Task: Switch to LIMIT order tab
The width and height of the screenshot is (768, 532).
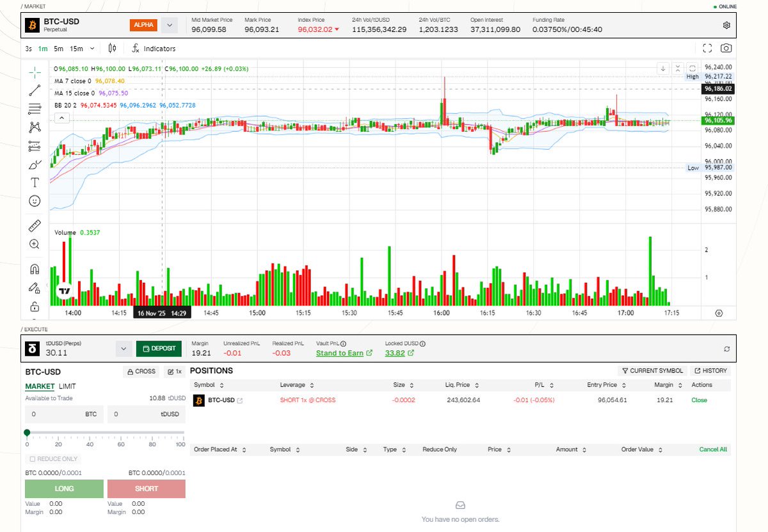Action: 67,387
